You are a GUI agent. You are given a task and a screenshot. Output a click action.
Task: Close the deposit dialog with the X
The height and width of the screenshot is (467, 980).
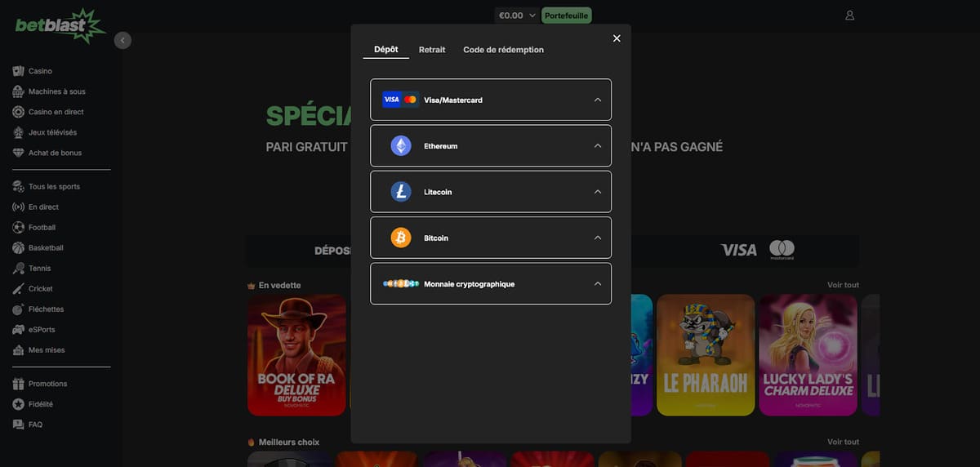[x=617, y=38]
